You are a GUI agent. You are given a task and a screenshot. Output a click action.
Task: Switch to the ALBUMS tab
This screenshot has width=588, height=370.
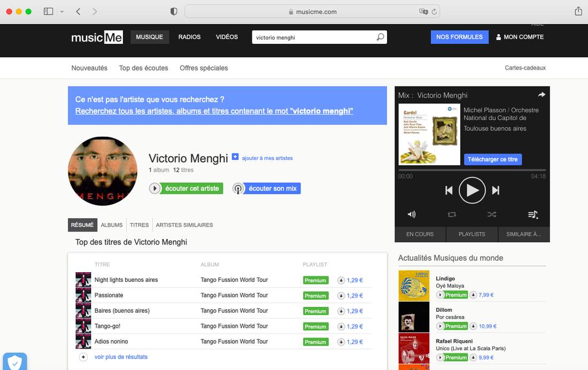[112, 225]
